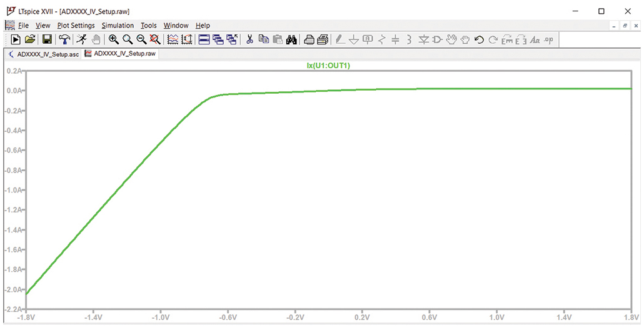
Task: Click the Component gate icon
Action: [x=437, y=39]
